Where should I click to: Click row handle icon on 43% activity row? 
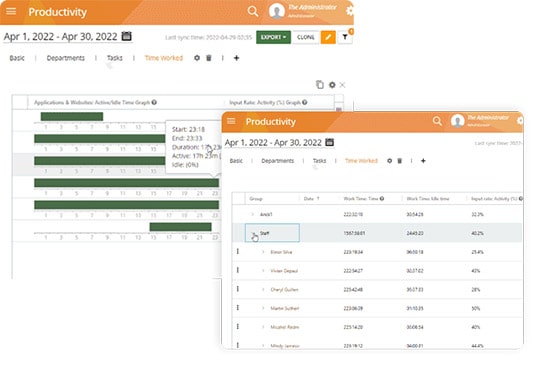pyautogui.click(x=238, y=270)
